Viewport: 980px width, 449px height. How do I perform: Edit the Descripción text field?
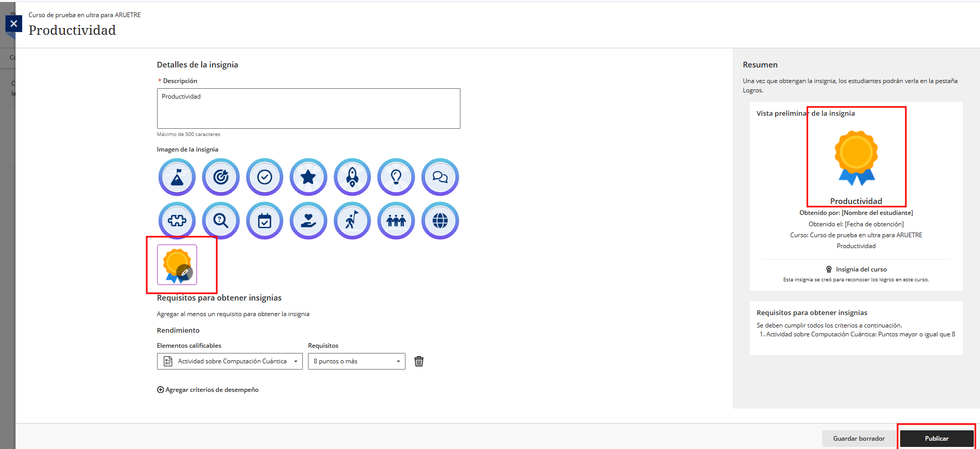point(309,108)
